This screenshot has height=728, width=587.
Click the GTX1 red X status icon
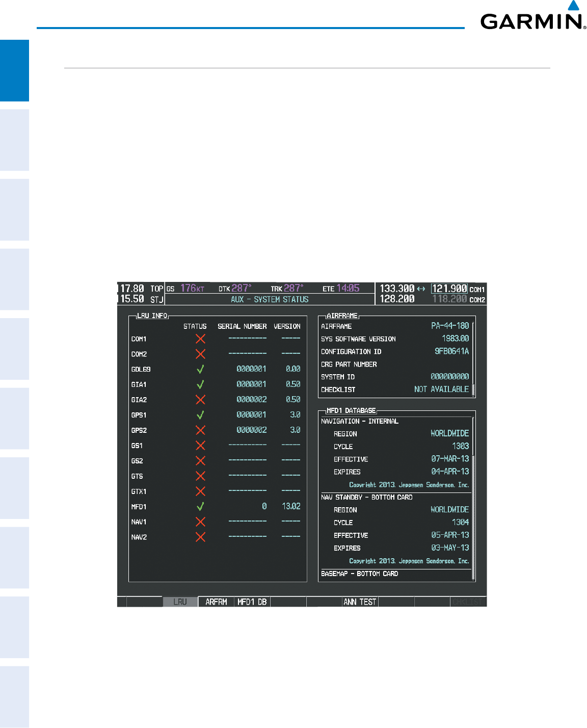pyautogui.click(x=200, y=491)
